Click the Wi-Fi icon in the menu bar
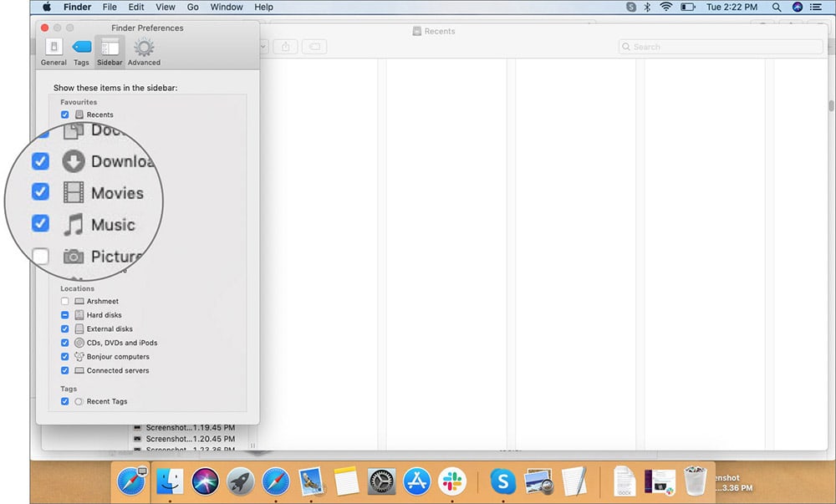This screenshot has height=504, width=836. (x=665, y=7)
